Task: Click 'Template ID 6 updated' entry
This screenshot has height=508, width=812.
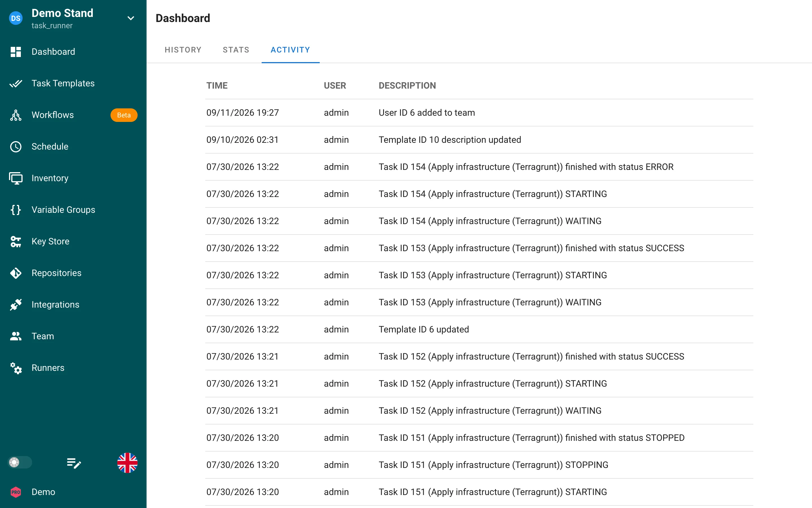Action: [424, 329]
